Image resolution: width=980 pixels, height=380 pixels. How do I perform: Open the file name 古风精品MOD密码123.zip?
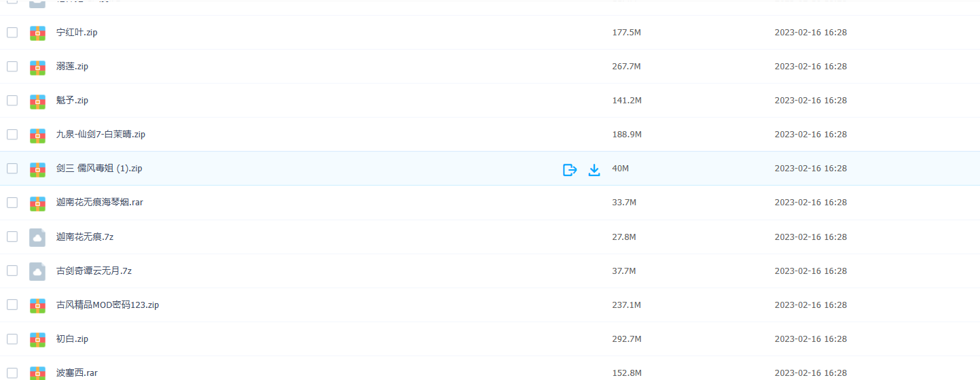click(x=107, y=305)
